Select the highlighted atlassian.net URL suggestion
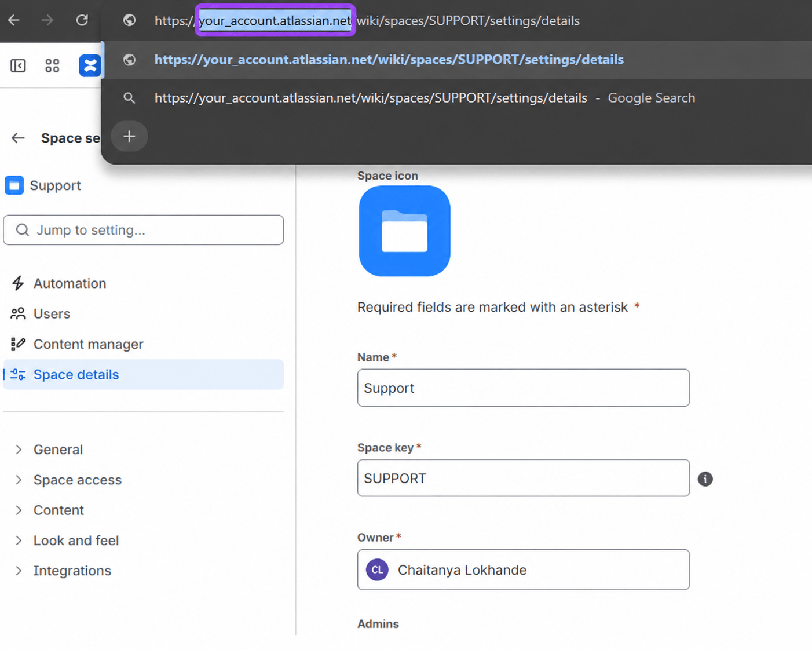The width and height of the screenshot is (812, 650). (x=457, y=60)
